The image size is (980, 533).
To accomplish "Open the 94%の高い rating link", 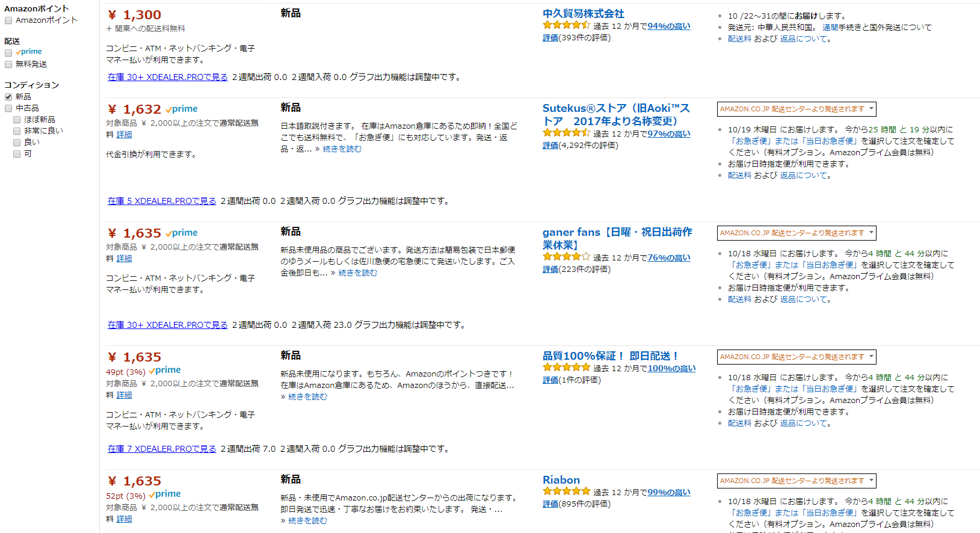I will pyautogui.click(x=669, y=26).
